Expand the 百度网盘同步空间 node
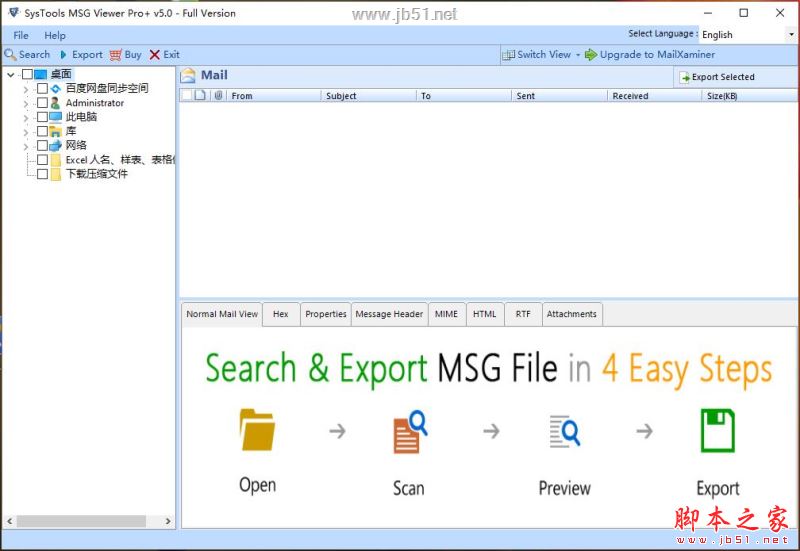Screen dimensions: 800x551 (x=26, y=89)
